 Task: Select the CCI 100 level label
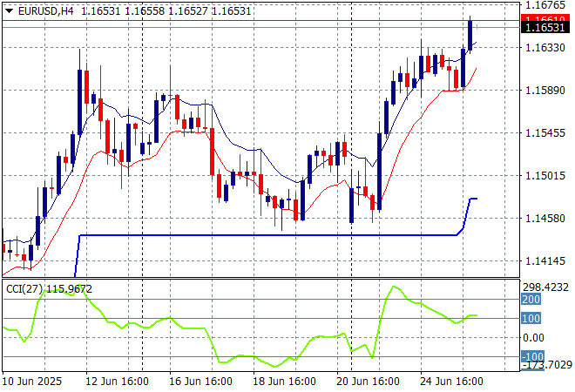pos(531,318)
